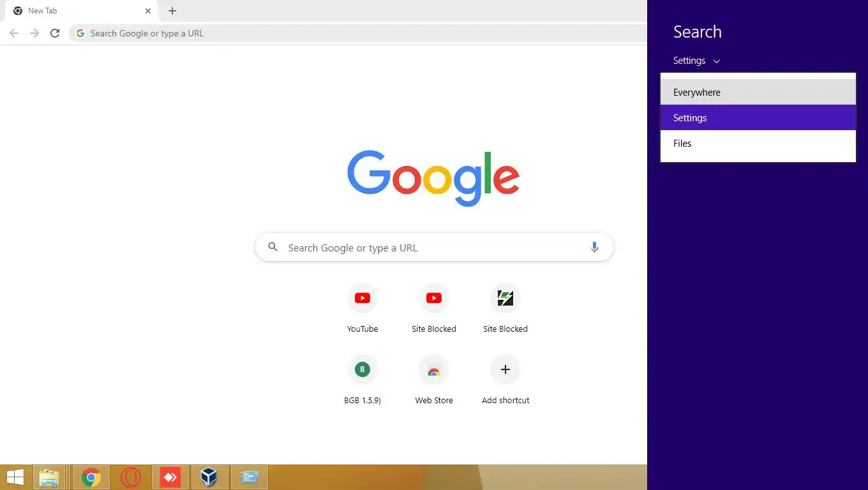Open the last taskbar app with window icon
Image resolution: width=868 pixels, height=490 pixels.
pyautogui.click(x=249, y=477)
